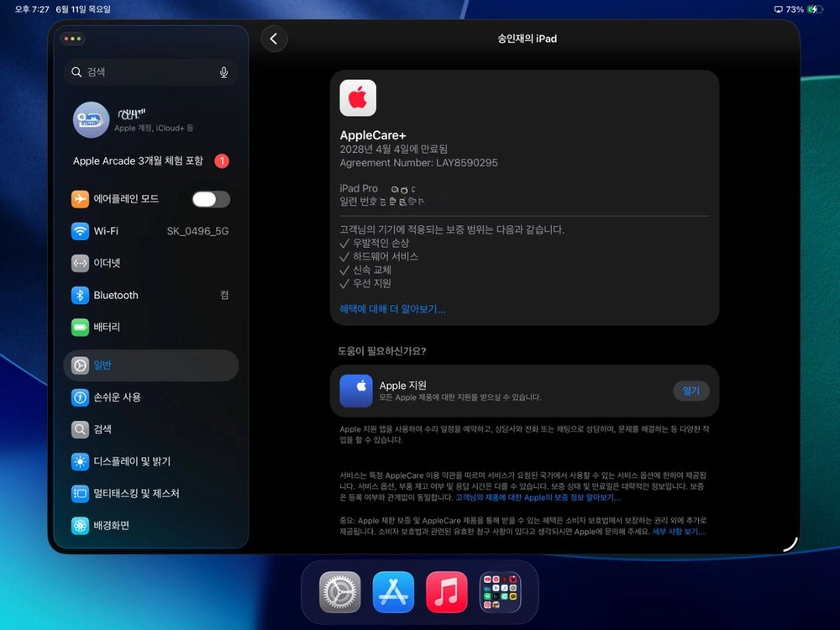Tap the magnifier icon in search field
This screenshot has height=630, width=840.
76,71
